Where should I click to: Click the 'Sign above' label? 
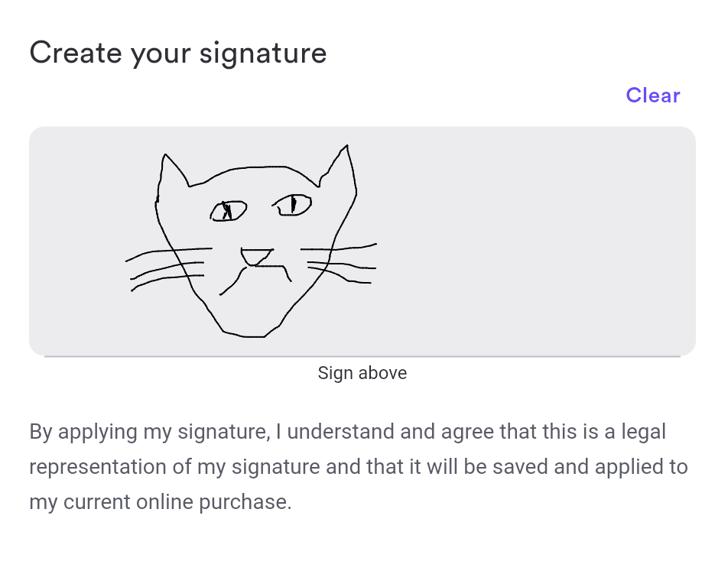(362, 373)
